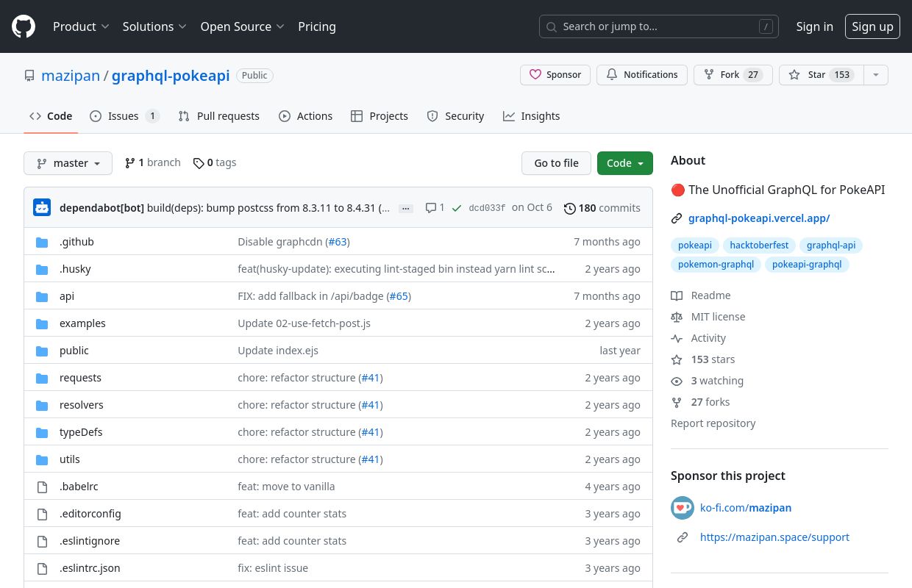The image size is (912, 588).
Task: Click the typeDefs folder icon
Action: pos(42,432)
